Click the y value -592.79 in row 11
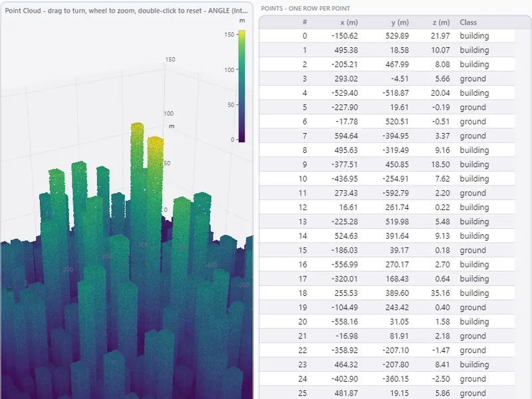 click(396, 193)
